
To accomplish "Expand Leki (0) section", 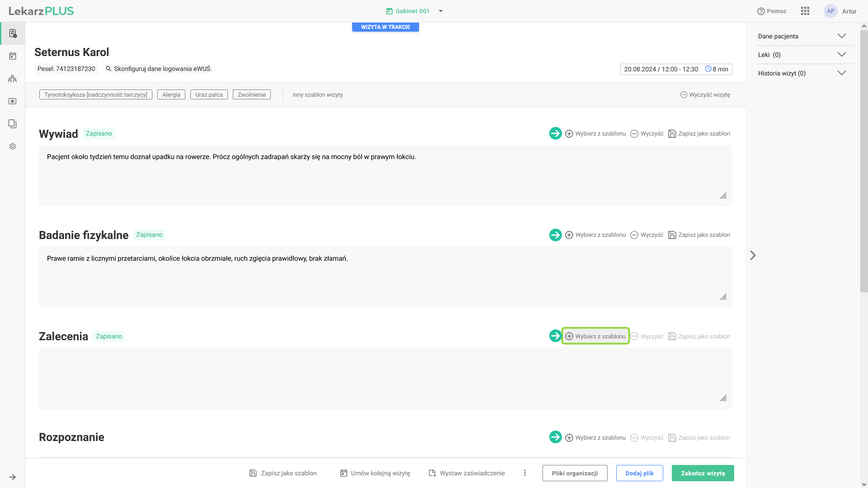I will [841, 55].
